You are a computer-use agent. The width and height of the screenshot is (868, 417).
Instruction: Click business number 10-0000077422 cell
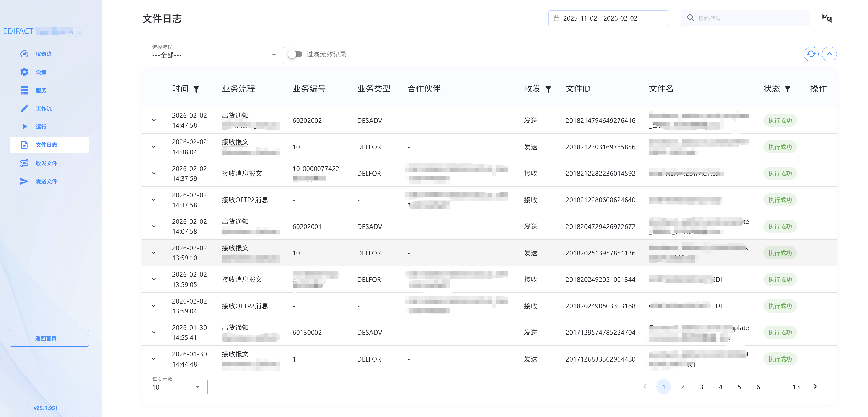[316, 168]
